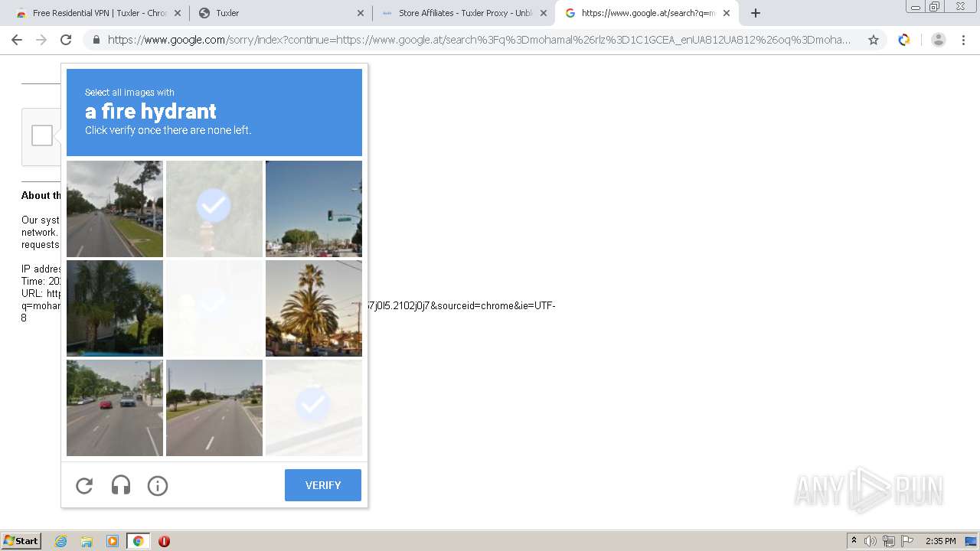This screenshot has height=551, width=980.
Task: Submit captcha with VERIFY button
Action: tap(323, 485)
